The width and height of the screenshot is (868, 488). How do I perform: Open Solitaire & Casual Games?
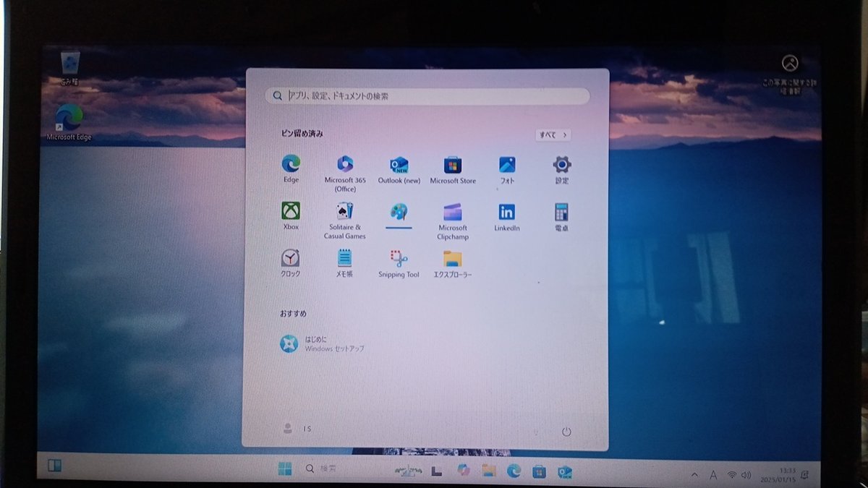click(345, 221)
